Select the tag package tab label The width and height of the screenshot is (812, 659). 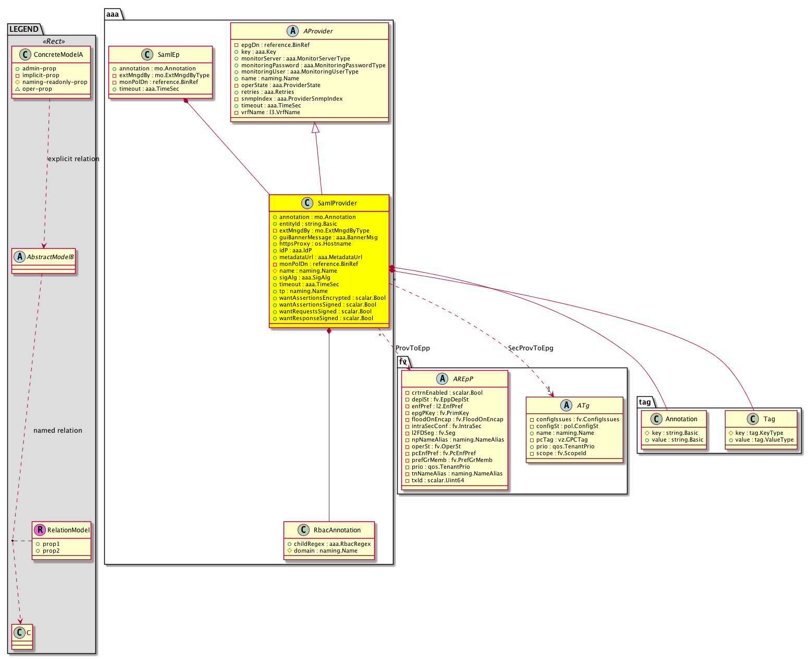point(645,402)
